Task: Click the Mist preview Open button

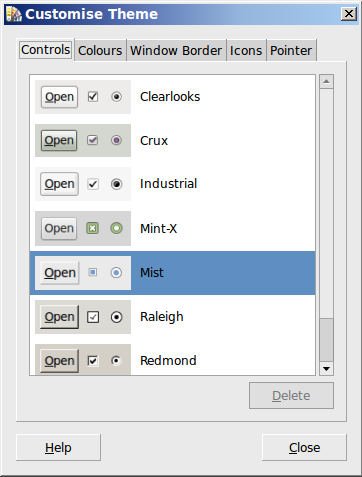Action: pos(60,273)
